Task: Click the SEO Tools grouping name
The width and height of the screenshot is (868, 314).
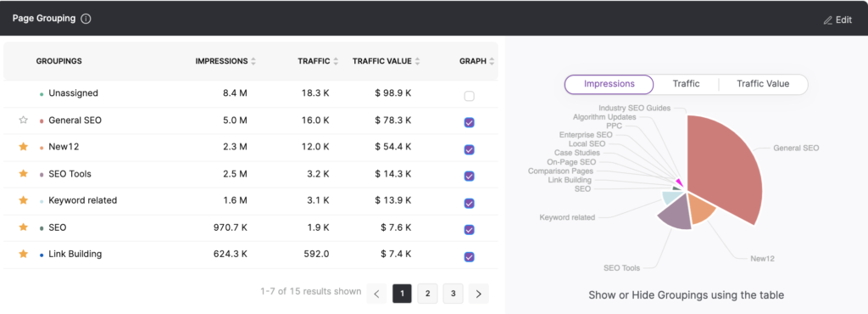Action: (70, 173)
